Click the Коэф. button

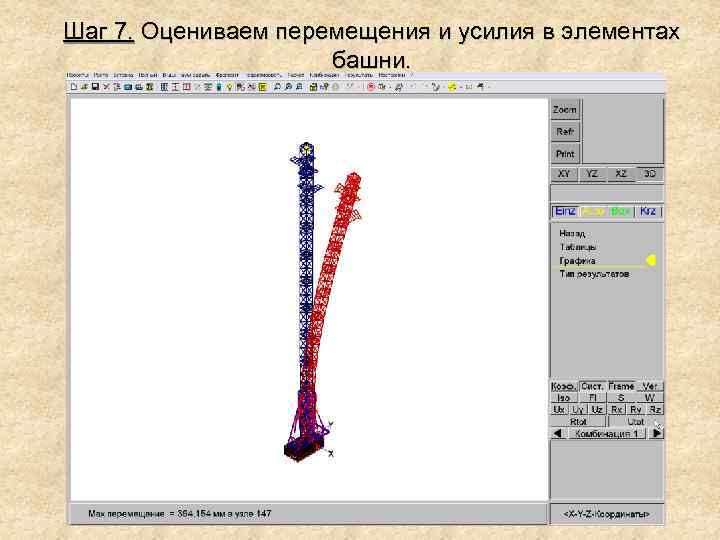point(564,387)
